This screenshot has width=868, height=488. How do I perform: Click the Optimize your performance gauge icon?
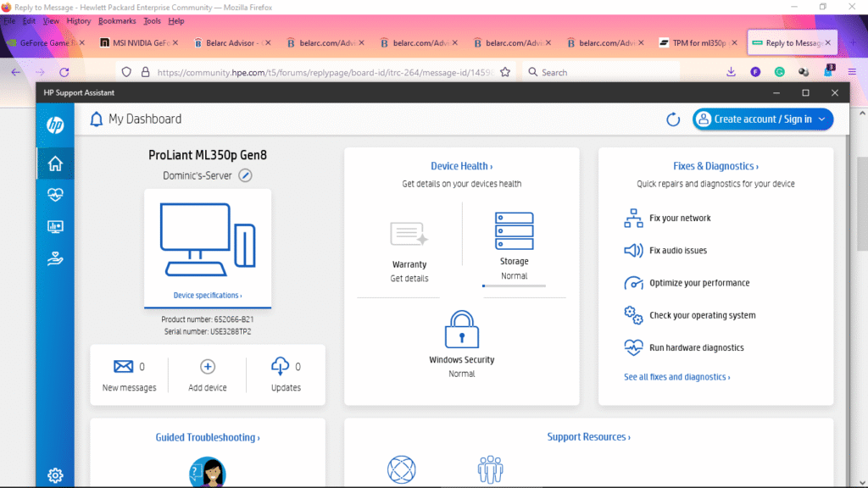[x=633, y=283]
